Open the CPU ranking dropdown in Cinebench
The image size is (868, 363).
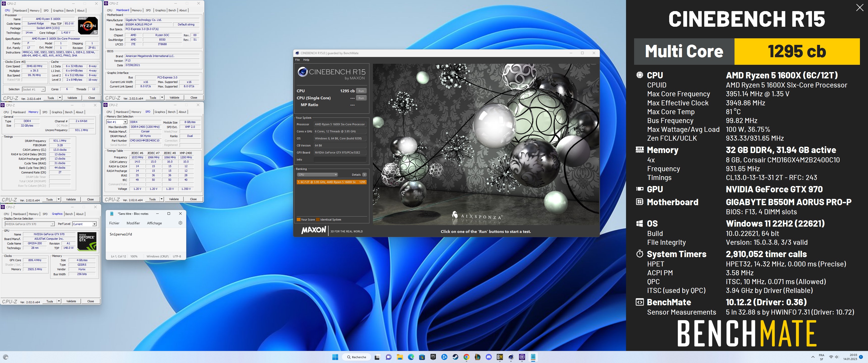(x=317, y=175)
